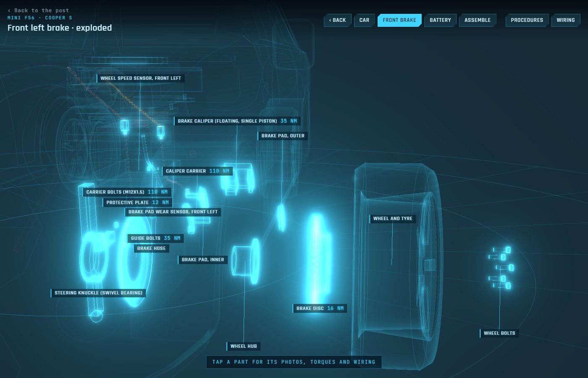This screenshot has height=378, width=588.
Task: Open the Procedures section
Action: point(527,20)
